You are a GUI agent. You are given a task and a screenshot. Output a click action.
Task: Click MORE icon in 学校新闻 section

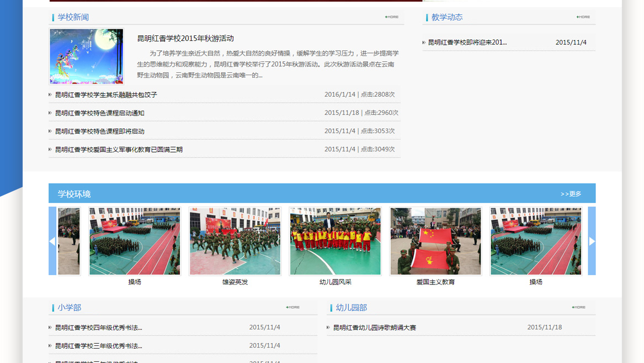pyautogui.click(x=392, y=17)
